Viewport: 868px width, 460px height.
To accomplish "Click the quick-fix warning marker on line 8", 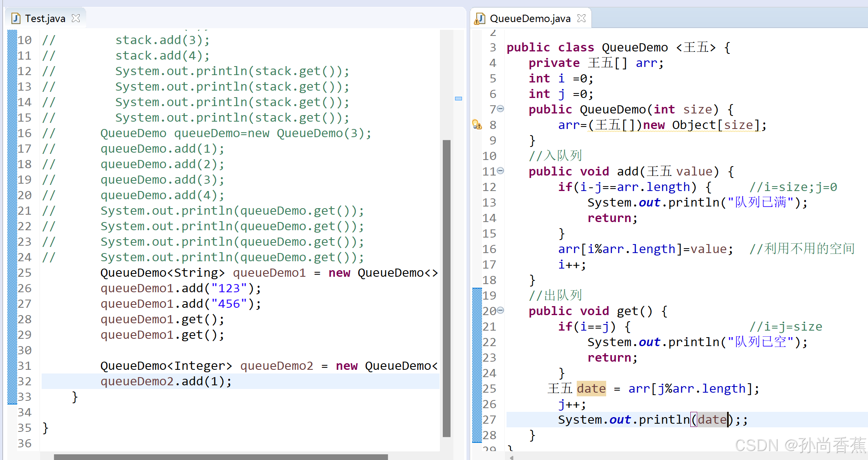I will tap(477, 124).
